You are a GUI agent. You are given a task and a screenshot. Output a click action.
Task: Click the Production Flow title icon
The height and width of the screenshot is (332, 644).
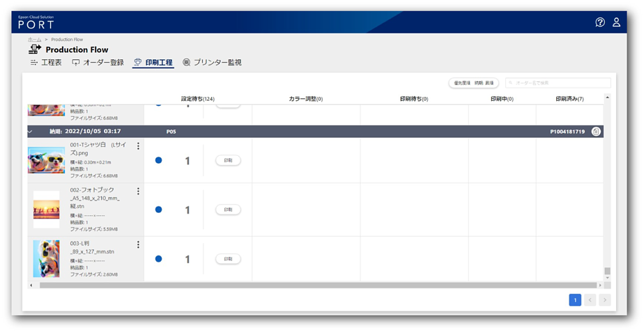pyautogui.click(x=34, y=49)
